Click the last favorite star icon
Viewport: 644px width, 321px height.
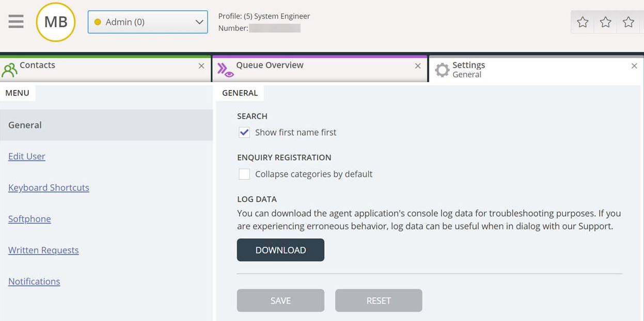point(628,22)
